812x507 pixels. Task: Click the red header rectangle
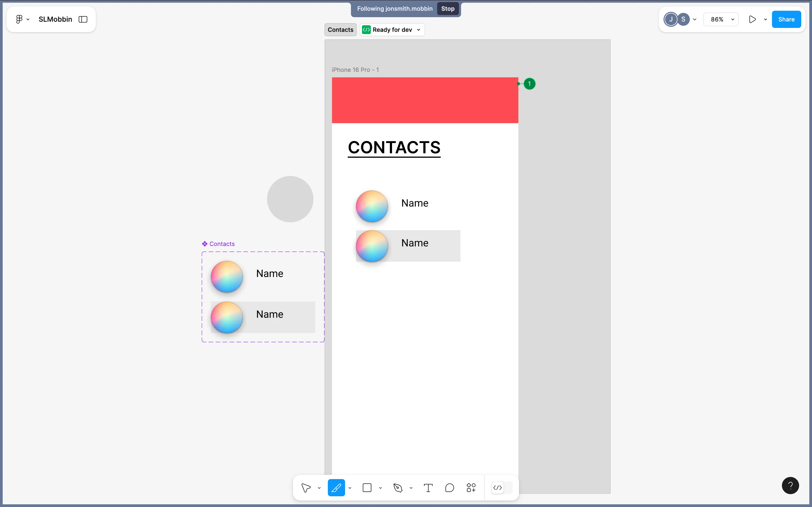(x=425, y=100)
